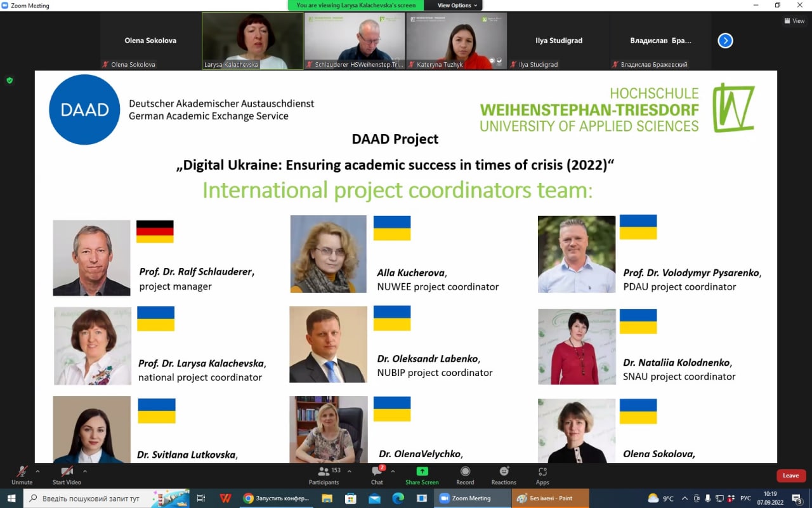
Task: Switch to Zoom Meeting taskbar item
Action: (x=473, y=498)
